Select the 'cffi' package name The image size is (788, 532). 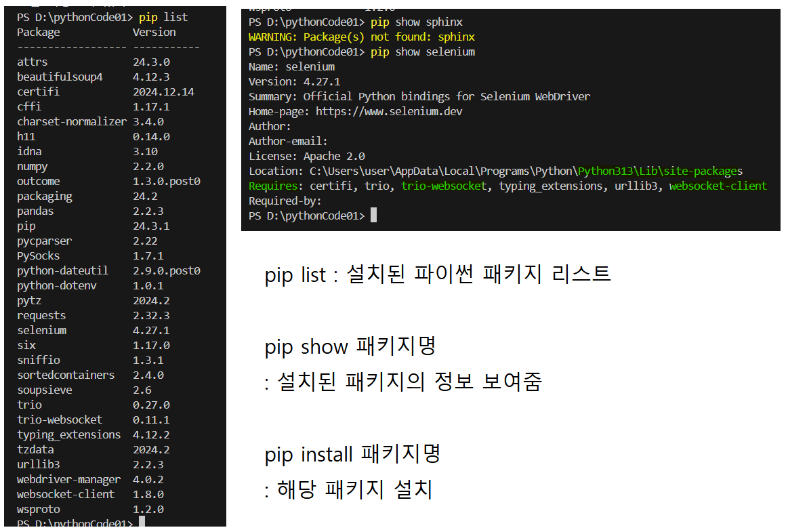(x=29, y=106)
